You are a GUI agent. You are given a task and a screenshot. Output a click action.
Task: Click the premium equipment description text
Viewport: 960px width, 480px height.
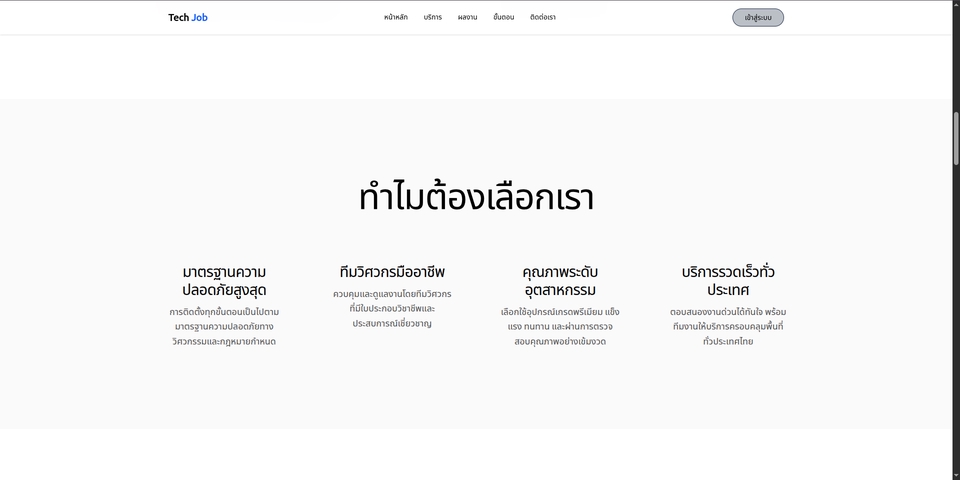[x=560, y=326]
